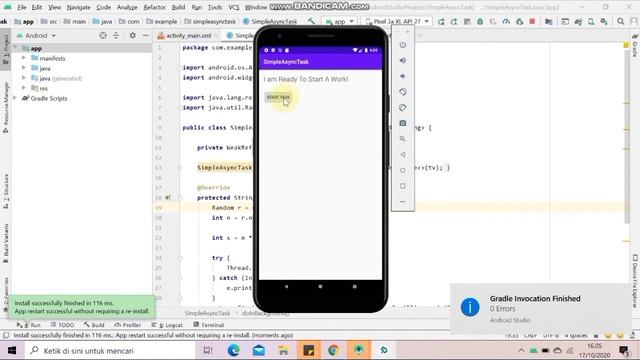Expand the Gradle Scripts node
The height and width of the screenshot is (360, 640).
(16, 98)
